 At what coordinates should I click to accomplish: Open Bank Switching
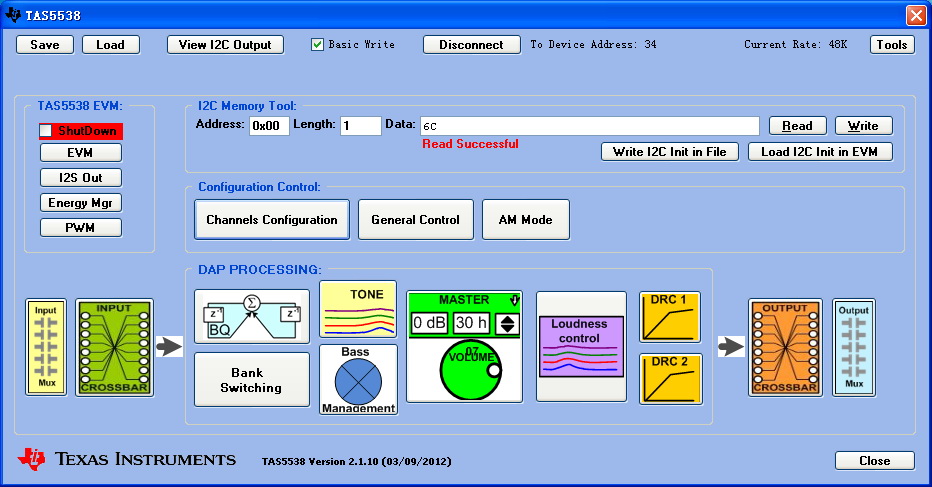(251, 380)
